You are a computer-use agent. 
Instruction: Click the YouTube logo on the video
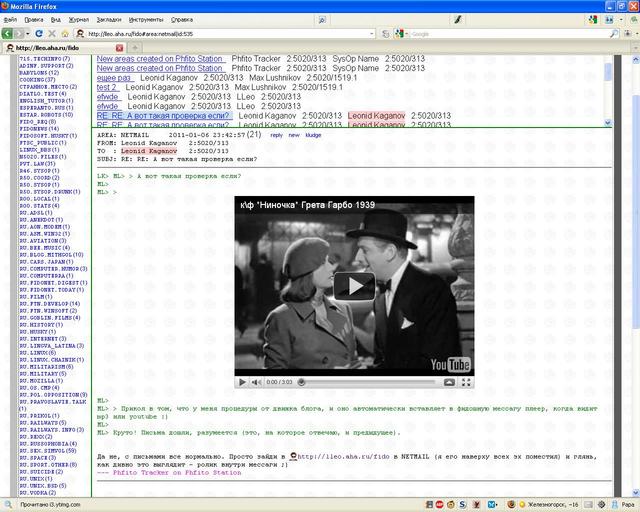[450, 366]
